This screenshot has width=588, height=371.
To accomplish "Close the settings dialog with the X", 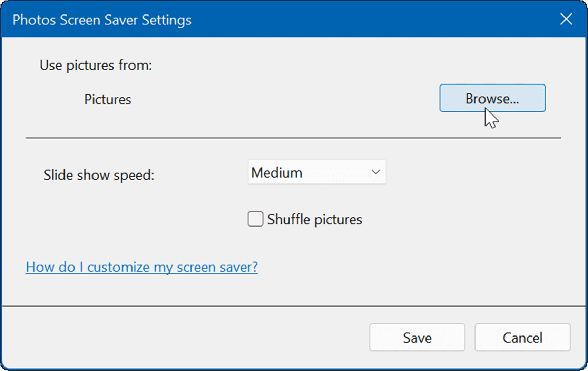I will pos(566,20).
